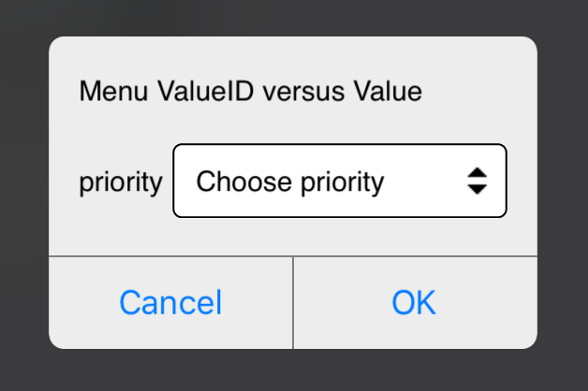
Task: Click the downward triangle of the priority chevron
Action: tap(478, 188)
